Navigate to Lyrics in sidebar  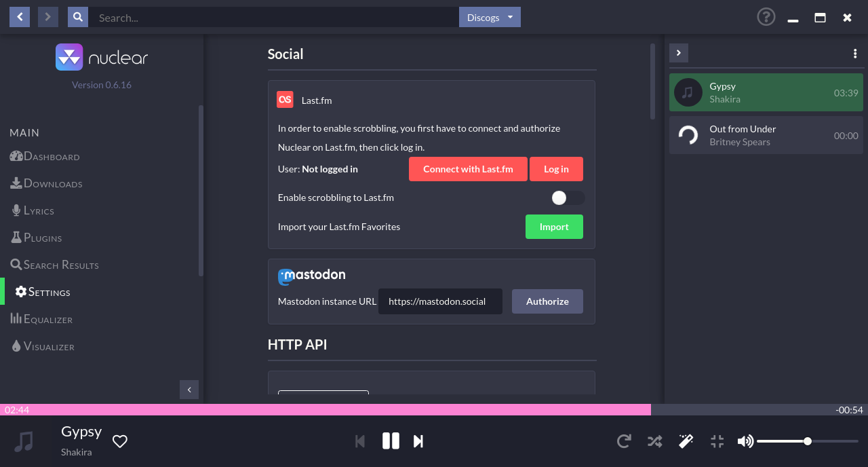[x=38, y=210]
